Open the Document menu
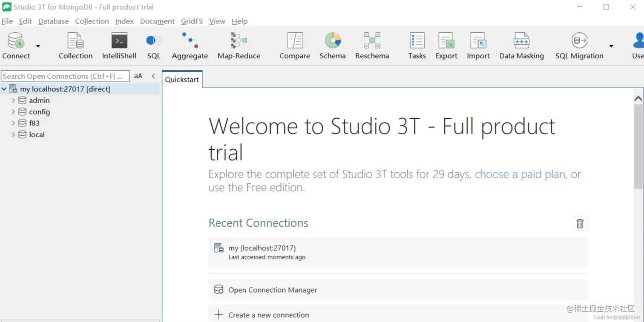The image size is (644, 322). tap(157, 21)
